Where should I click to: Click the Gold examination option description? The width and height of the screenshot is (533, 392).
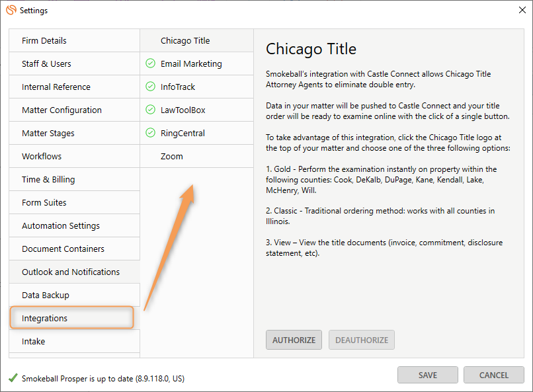point(381,179)
